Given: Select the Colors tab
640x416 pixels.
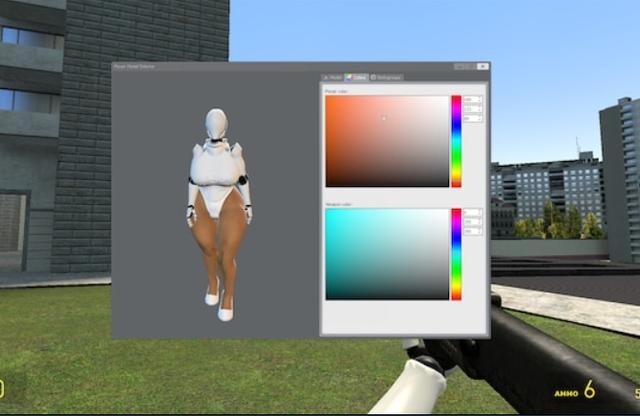Looking at the screenshot, I should tap(356, 77).
